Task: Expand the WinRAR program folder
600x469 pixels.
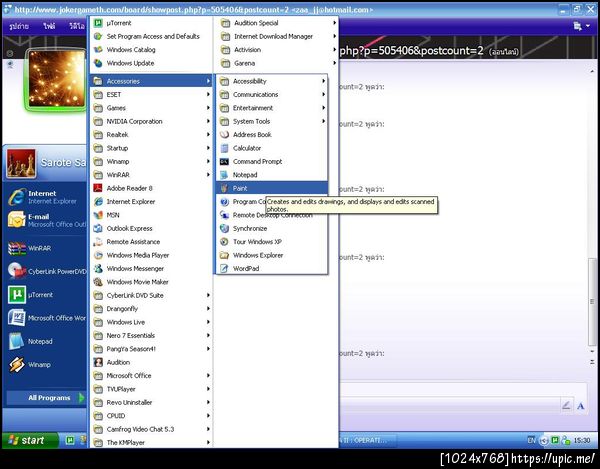Action: (151, 175)
